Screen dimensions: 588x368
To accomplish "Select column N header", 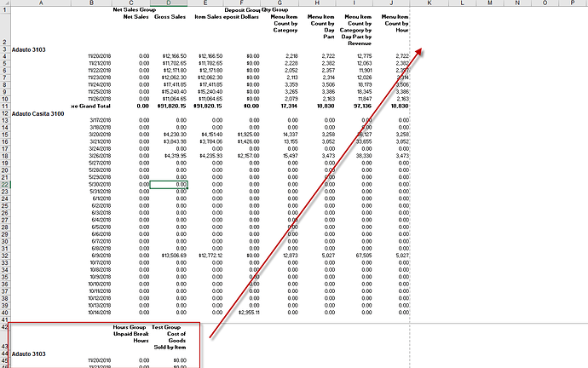I will [x=517, y=3].
